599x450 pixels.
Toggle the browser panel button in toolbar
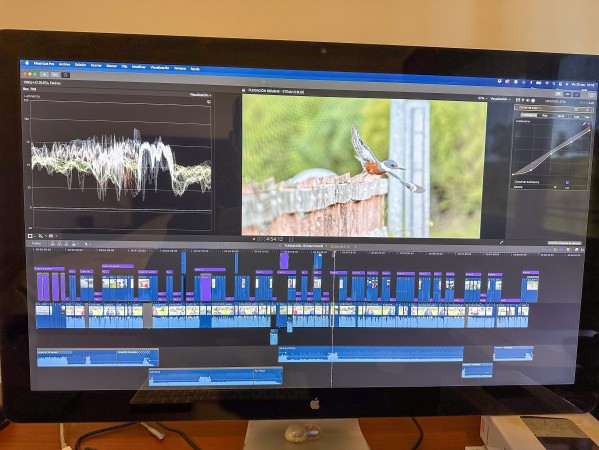tap(559, 94)
